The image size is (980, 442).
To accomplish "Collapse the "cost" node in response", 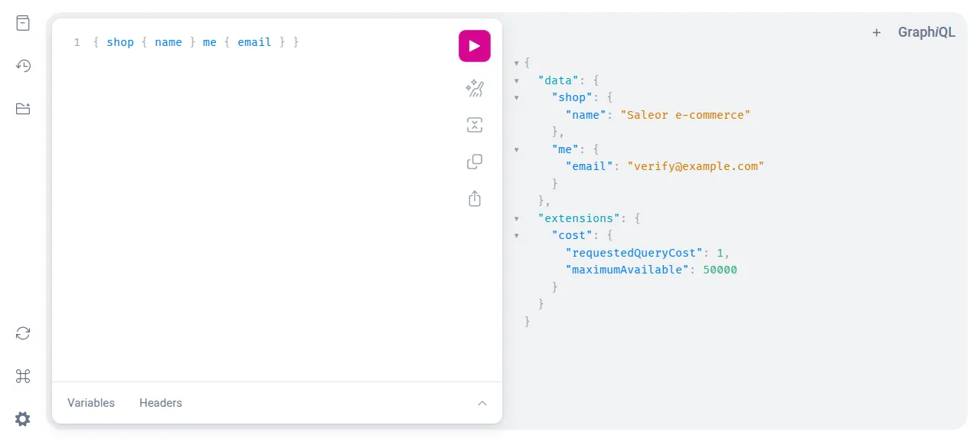I will pyautogui.click(x=517, y=236).
